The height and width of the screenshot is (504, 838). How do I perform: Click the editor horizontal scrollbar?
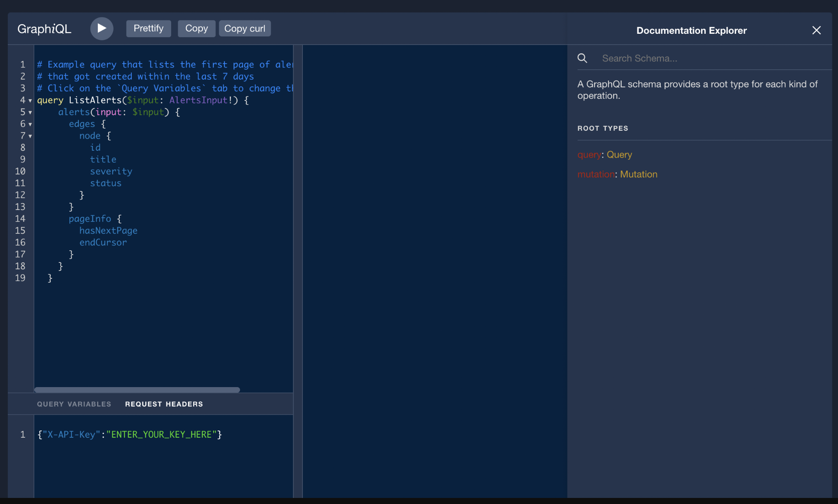(136, 390)
